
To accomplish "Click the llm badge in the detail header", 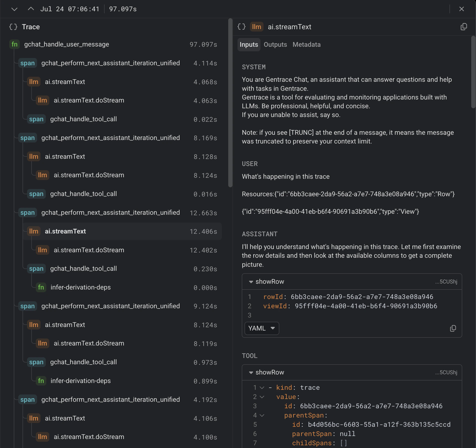I will [257, 27].
